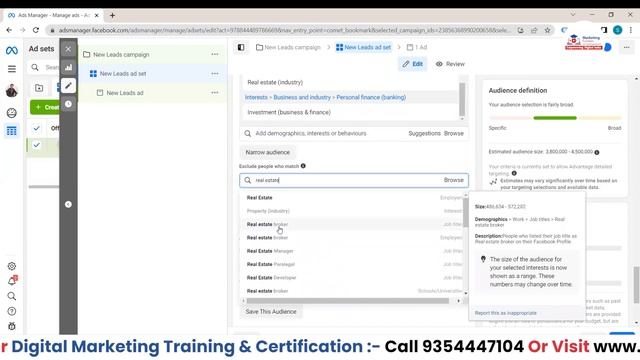Toggle the header select-all checkbox
The image size is (640, 360).
click(36, 128)
